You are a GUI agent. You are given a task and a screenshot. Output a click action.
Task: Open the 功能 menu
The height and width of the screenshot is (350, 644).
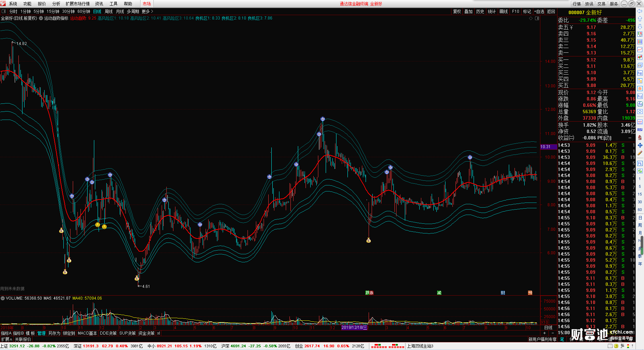[28, 4]
